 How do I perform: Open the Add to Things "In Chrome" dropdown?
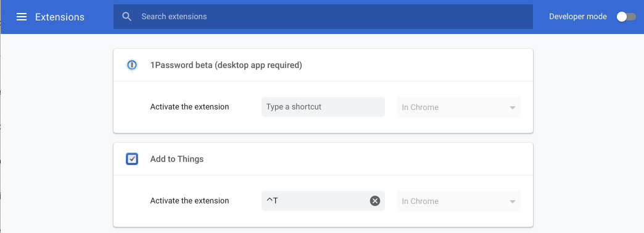tap(459, 201)
